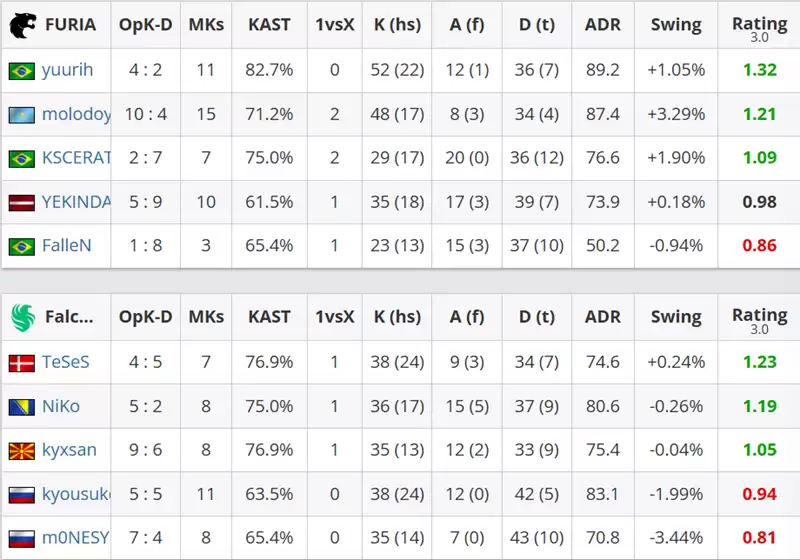Click the Latvia flag next to YEKINDAR
The width and height of the screenshot is (800, 560).
click(21, 203)
